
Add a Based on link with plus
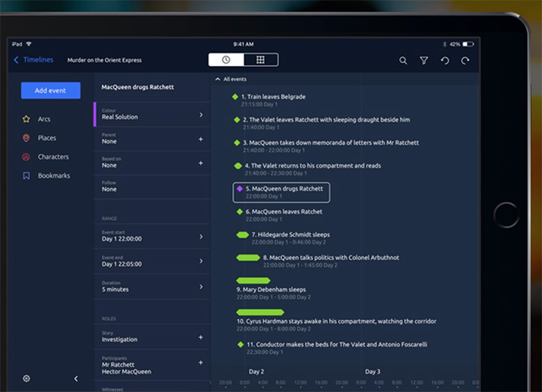[201, 163]
